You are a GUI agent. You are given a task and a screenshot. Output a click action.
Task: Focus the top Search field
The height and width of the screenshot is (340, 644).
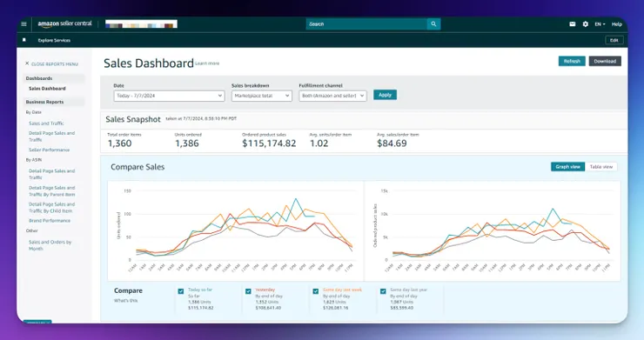[x=366, y=24]
